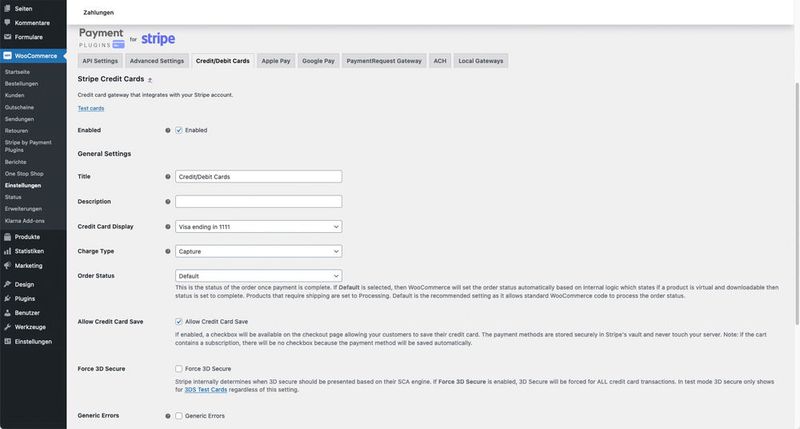The image size is (800, 429).
Task: Click the Plugins plug icon
Action: pyautogui.click(x=7, y=298)
